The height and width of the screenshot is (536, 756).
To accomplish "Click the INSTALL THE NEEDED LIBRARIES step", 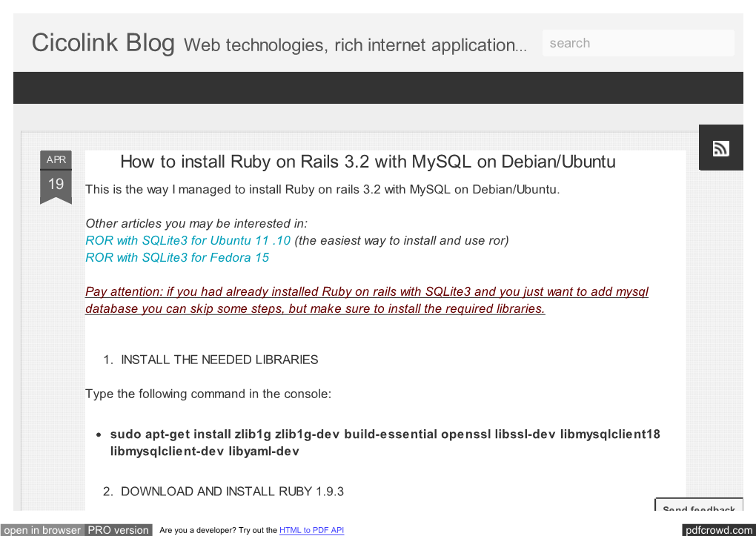I will pyautogui.click(x=219, y=360).
